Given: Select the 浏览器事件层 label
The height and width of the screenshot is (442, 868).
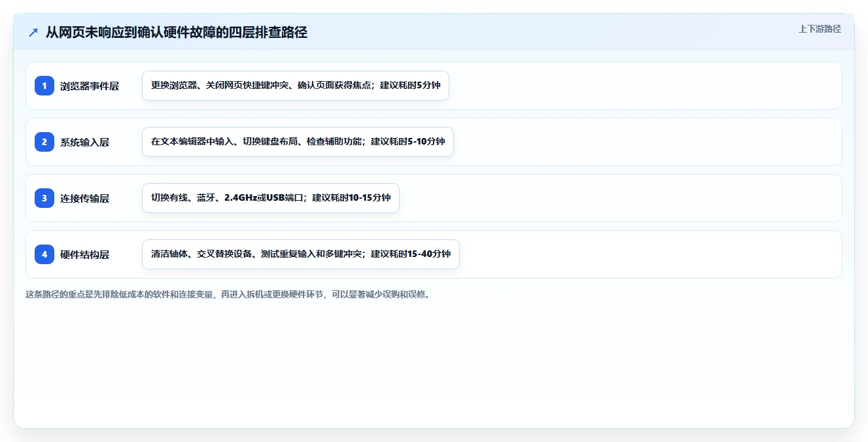Looking at the screenshot, I should click(x=90, y=86).
